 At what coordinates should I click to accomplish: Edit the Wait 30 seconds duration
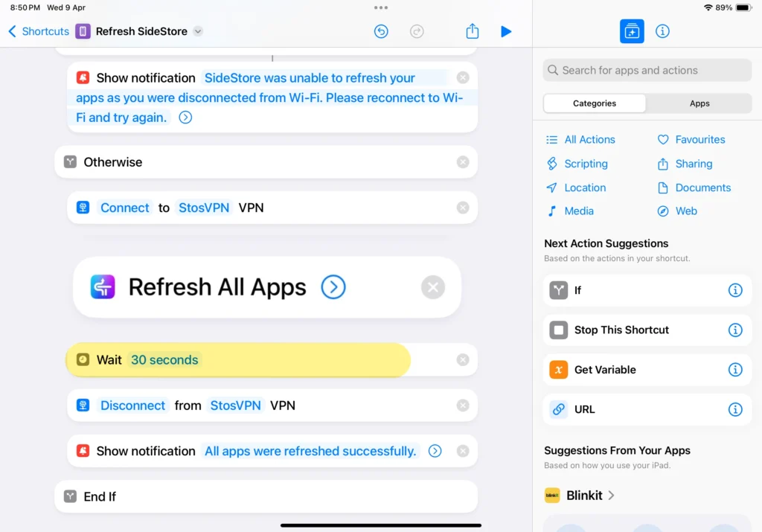click(x=164, y=360)
